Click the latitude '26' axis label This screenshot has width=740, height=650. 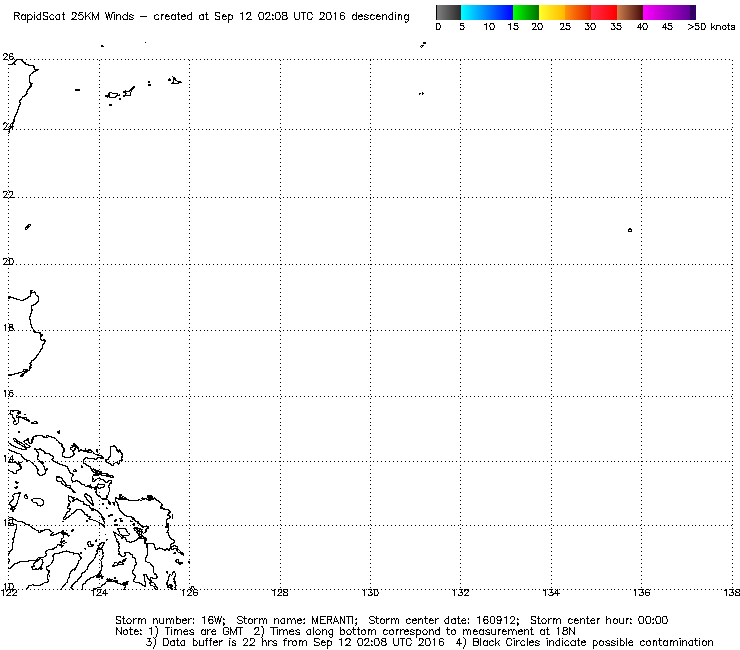(8, 57)
